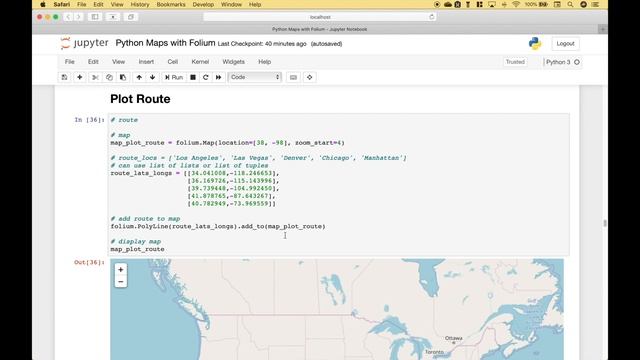The width and height of the screenshot is (640, 360).
Task: Save notebook with the floppy disk icon
Action: coord(64,77)
